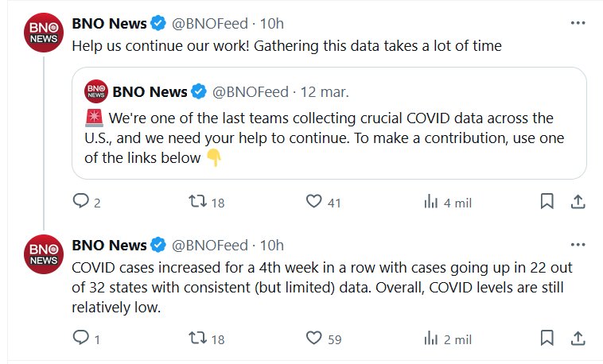The height and width of the screenshot is (364, 603).
Task: View analytics showing 4 mil views
Action: 431,202
